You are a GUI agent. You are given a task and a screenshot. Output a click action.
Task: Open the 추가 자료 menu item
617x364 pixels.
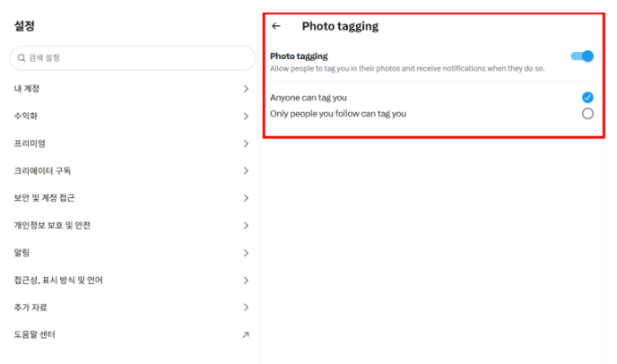[30, 308]
